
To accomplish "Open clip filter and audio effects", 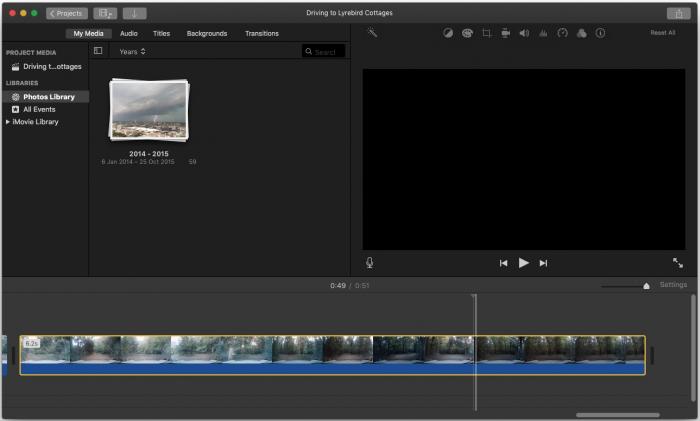I will coord(581,33).
